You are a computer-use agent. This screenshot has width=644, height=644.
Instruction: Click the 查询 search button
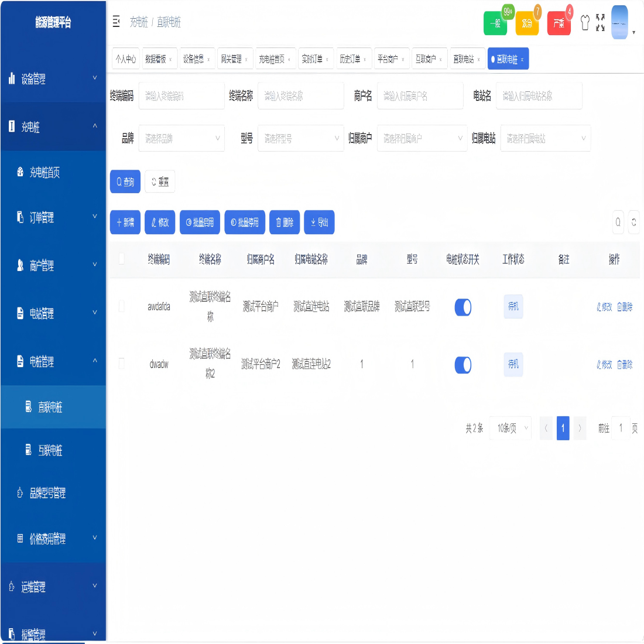pyautogui.click(x=125, y=182)
